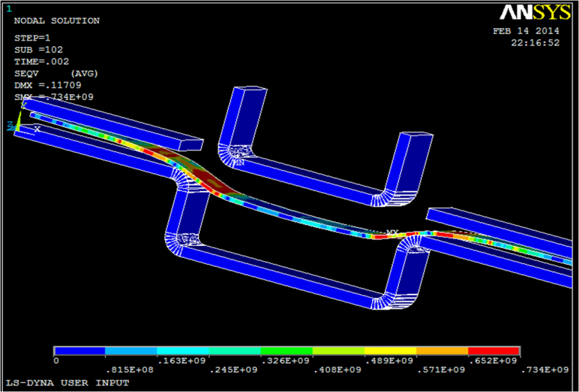Click the legend value .489E+09

point(389,361)
